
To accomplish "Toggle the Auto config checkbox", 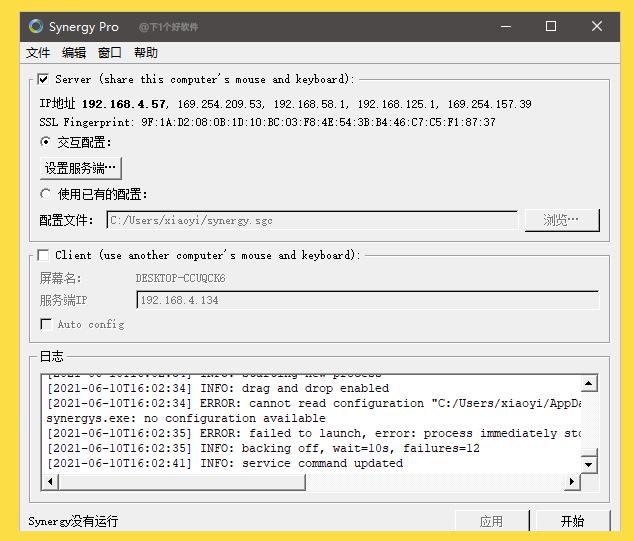I will point(46,324).
